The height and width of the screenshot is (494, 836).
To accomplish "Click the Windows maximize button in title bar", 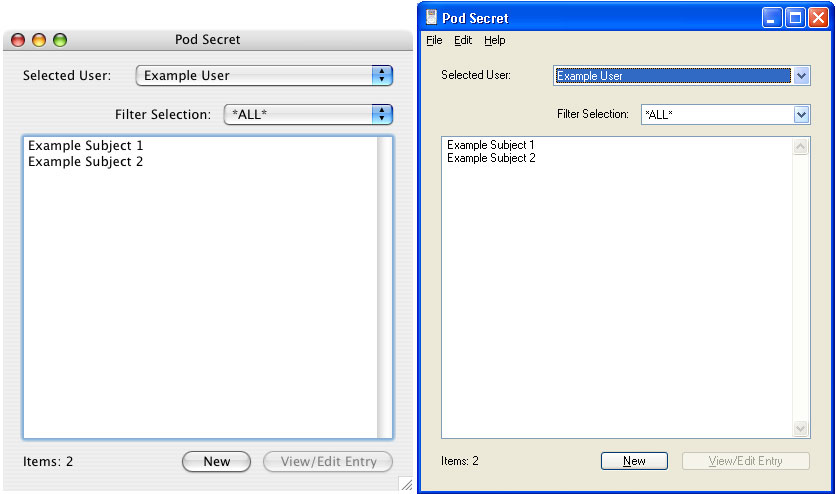I will click(x=795, y=18).
